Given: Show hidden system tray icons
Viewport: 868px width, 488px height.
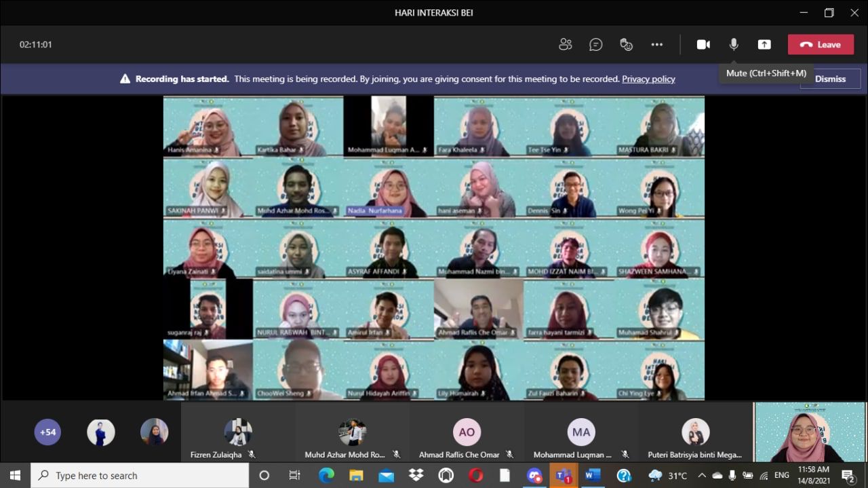Looking at the screenshot, I should (x=702, y=475).
